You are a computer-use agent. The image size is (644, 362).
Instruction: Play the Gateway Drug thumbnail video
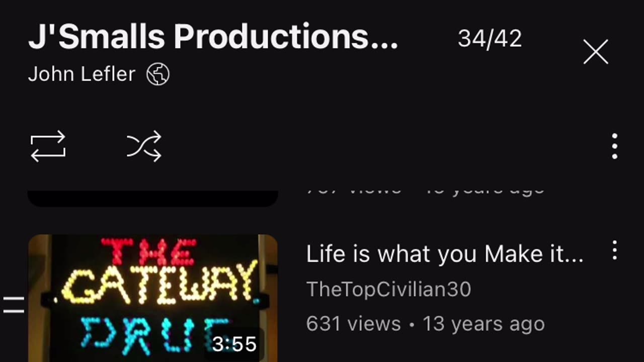tap(152, 298)
